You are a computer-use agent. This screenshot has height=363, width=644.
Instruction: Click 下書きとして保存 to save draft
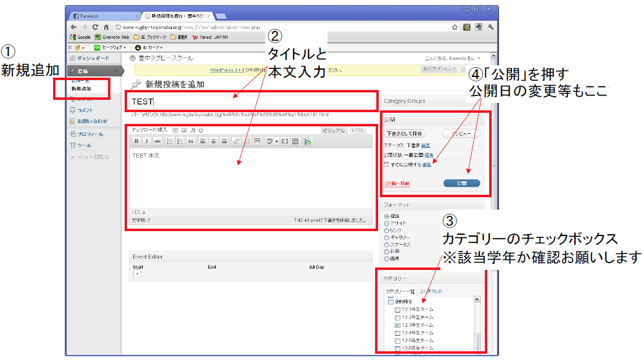pos(404,133)
